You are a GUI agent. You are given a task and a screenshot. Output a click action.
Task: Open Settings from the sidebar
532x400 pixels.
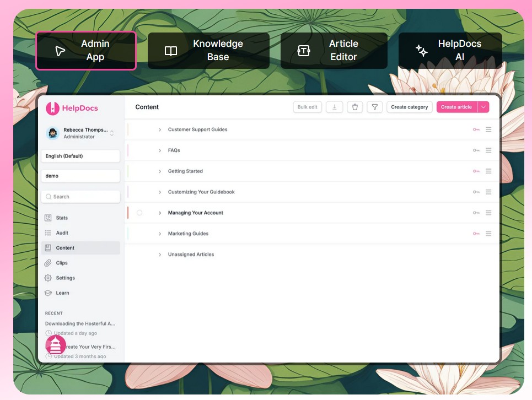coord(80,278)
